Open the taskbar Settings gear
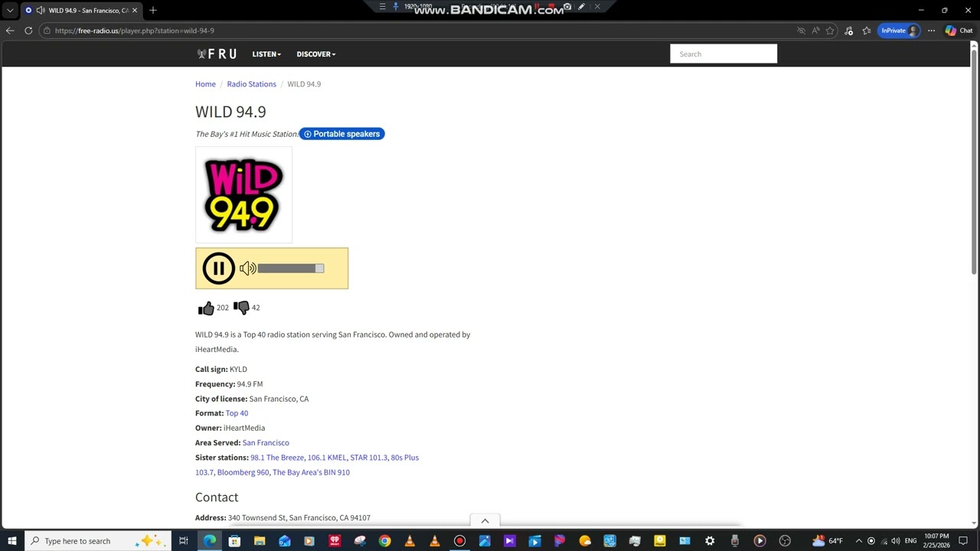Screen dimensions: 980x551 [710, 541]
